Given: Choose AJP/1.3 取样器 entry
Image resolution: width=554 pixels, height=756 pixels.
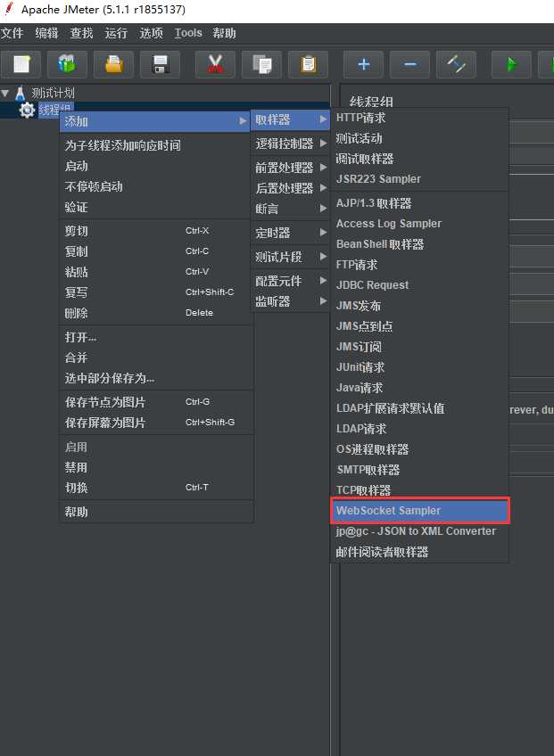Looking at the screenshot, I should (420, 203).
